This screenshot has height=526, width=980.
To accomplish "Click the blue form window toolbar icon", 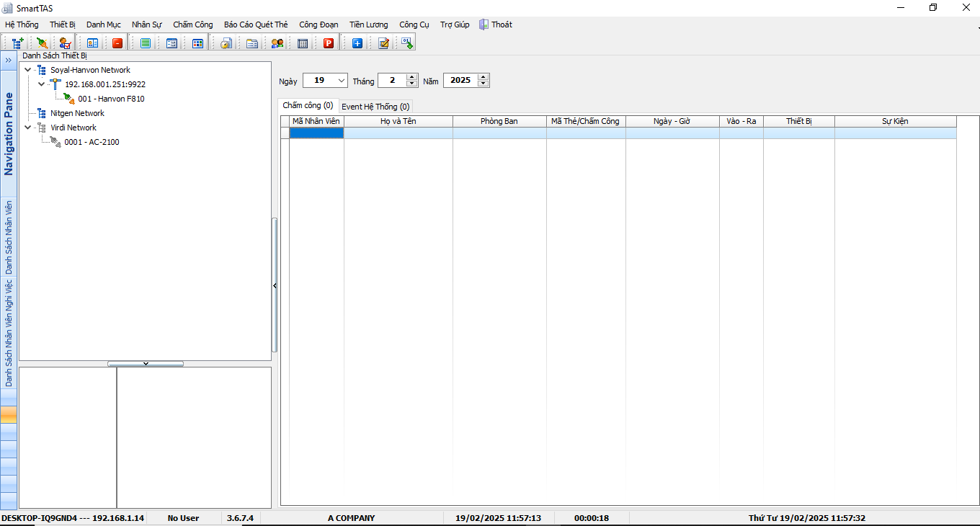I will (171, 43).
